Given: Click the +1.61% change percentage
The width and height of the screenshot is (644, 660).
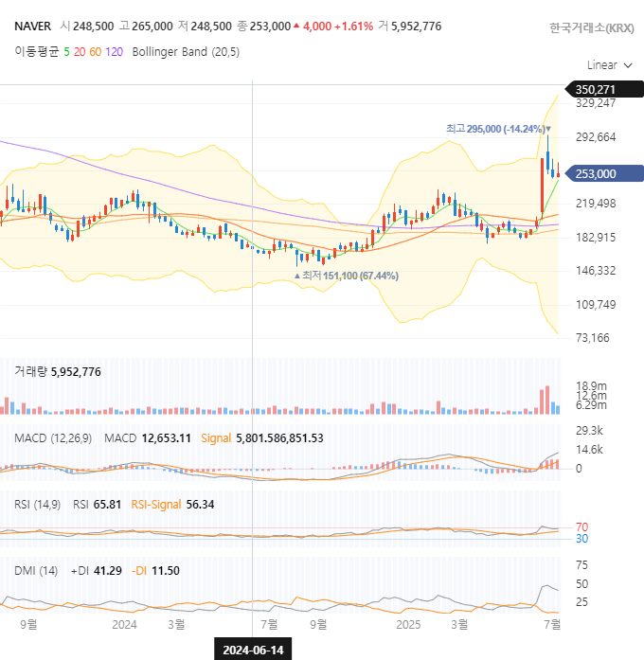Looking at the screenshot, I should coord(353,27).
